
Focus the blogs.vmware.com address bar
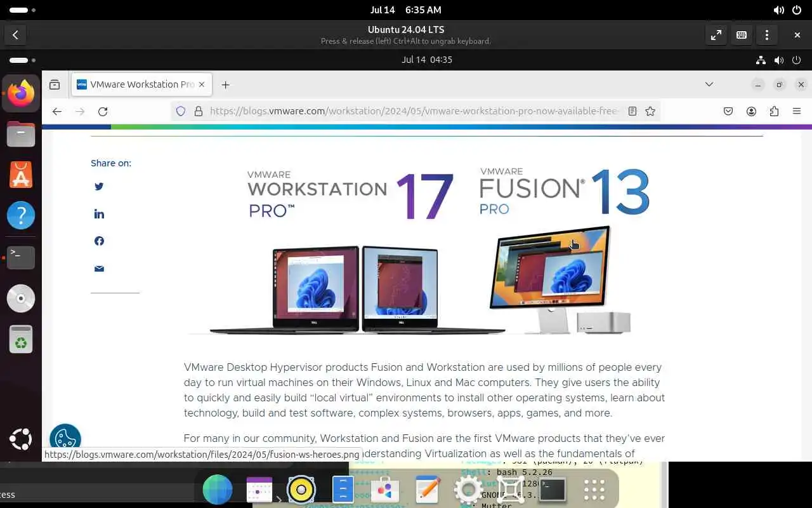[x=414, y=111]
